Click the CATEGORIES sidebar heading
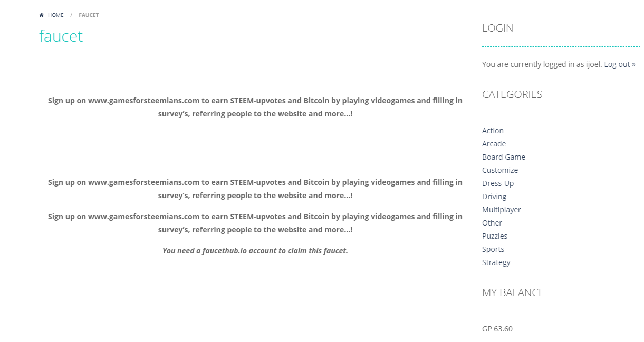The image size is (644, 342). 512,95
